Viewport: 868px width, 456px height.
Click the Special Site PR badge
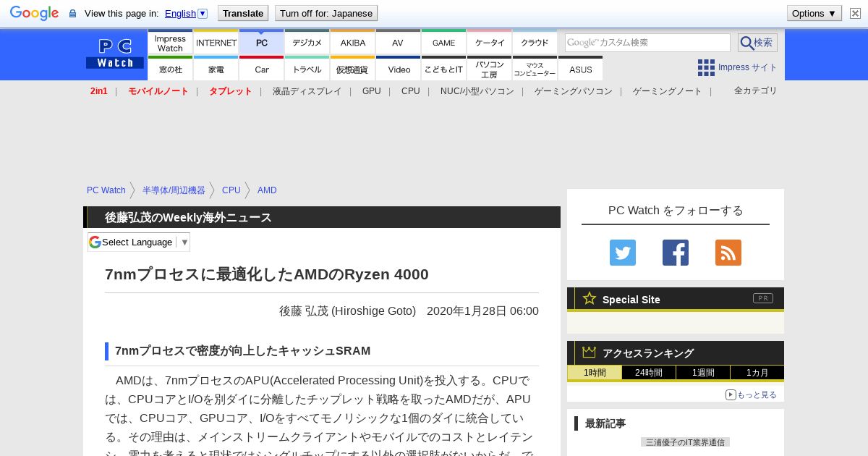tap(763, 298)
